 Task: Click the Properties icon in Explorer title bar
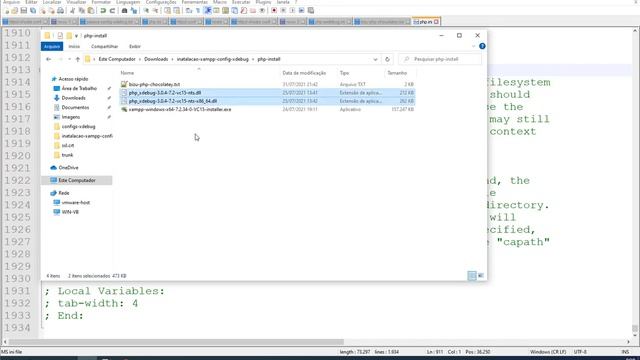60,36
